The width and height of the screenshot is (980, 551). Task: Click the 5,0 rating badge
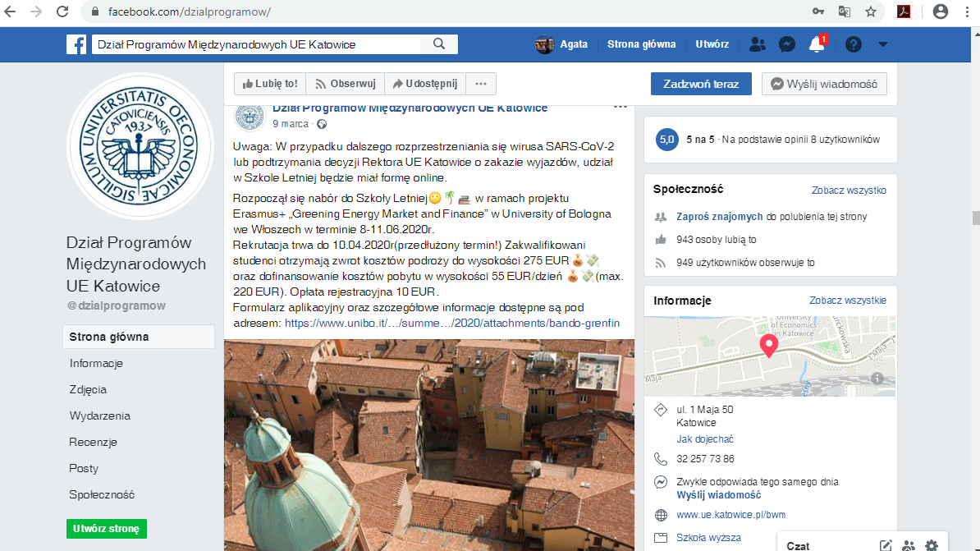click(x=666, y=140)
